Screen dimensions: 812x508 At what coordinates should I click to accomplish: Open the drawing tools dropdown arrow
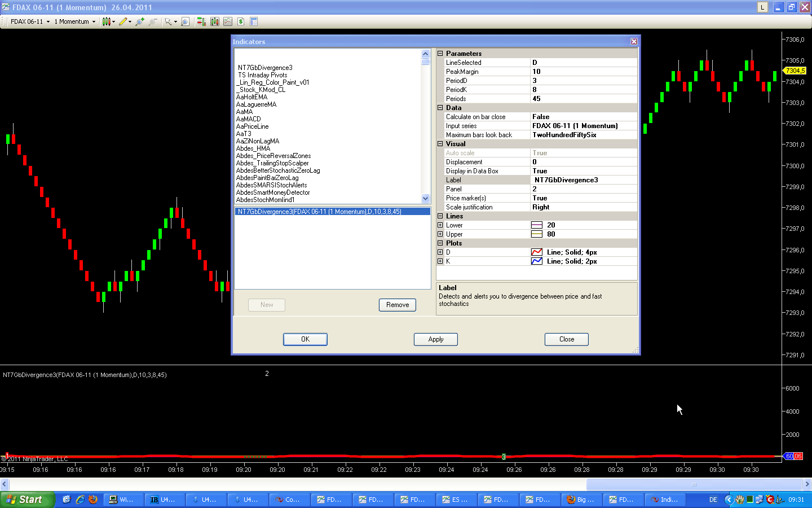[x=130, y=21]
